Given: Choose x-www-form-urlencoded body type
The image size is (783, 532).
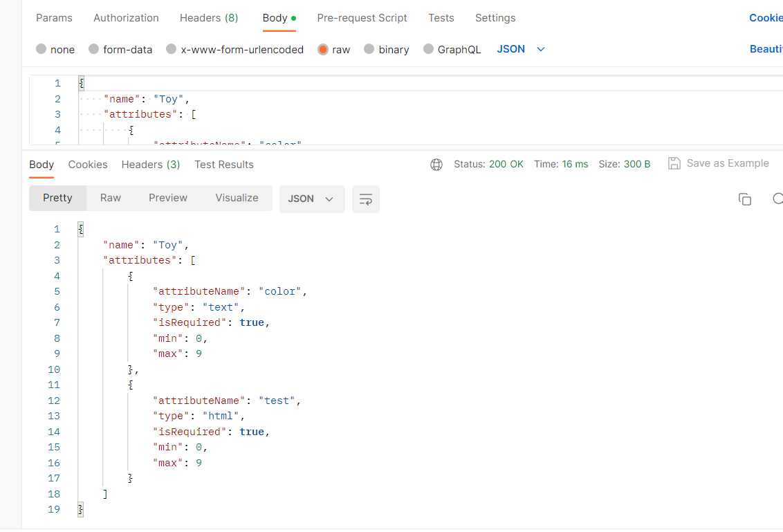Looking at the screenshot, I should (234, 49).
